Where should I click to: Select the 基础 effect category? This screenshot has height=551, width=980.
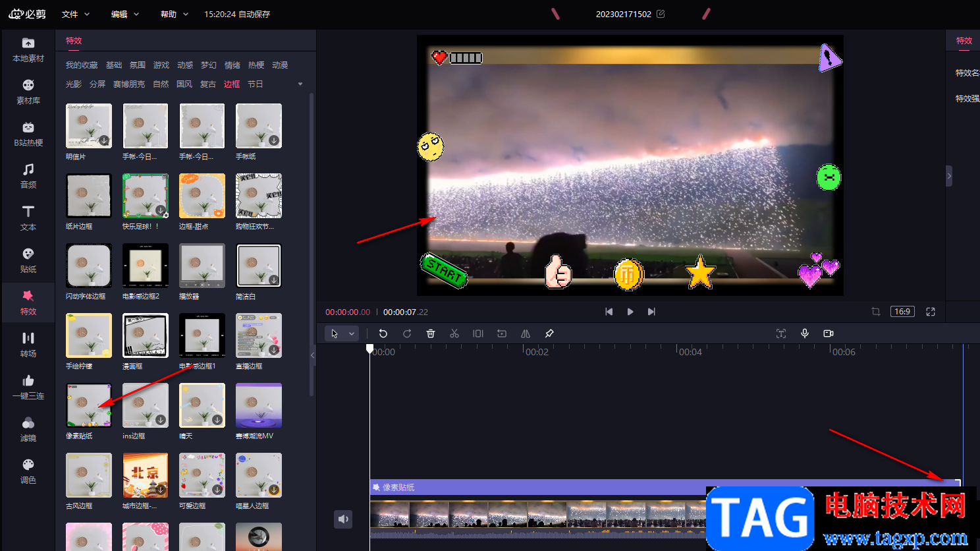click(114, 65)
